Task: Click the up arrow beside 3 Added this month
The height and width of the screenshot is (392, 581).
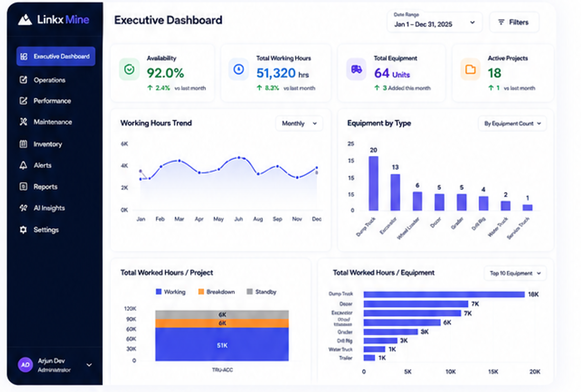Action: [377, 88]
